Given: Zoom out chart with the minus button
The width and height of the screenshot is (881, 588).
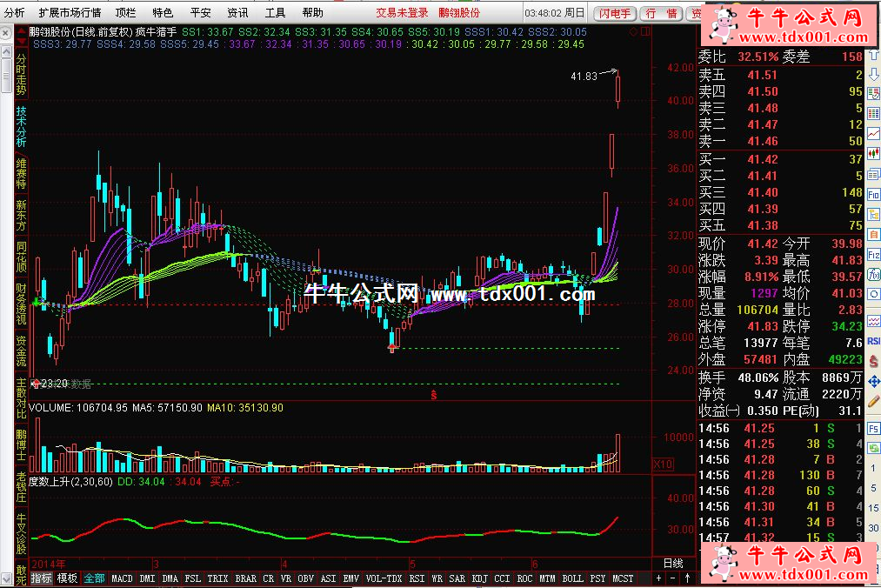Looking at the screenshot, I should pos(673,578).
